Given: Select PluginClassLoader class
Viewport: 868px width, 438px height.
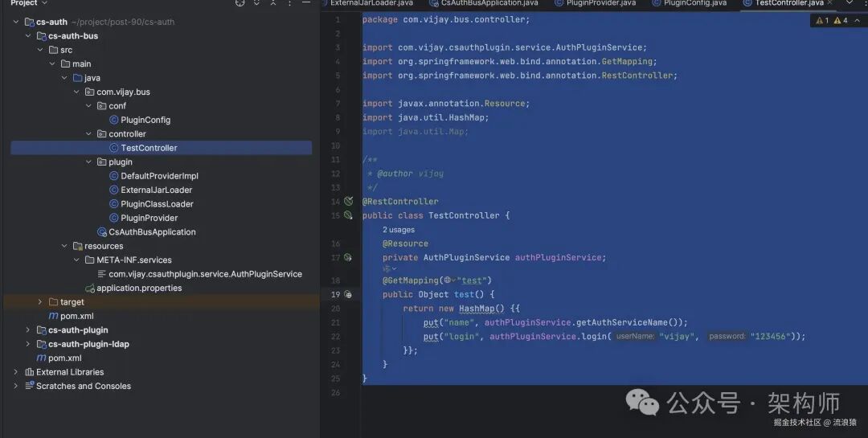Looking at the screenshot, I should 157,204.
